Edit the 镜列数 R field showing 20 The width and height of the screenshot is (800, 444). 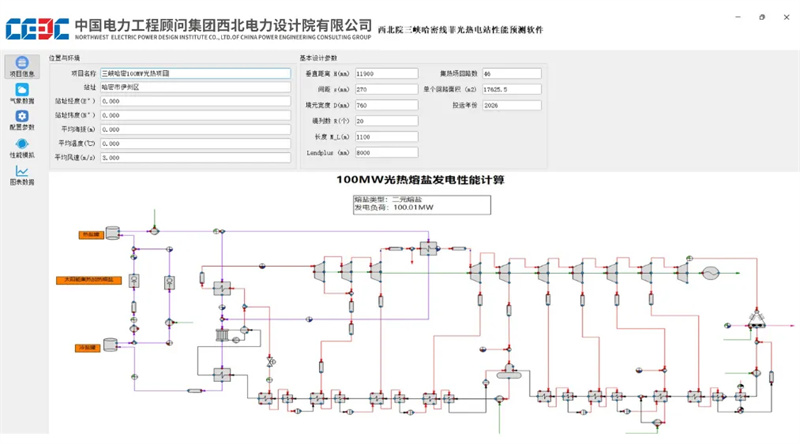pos(387,121)
